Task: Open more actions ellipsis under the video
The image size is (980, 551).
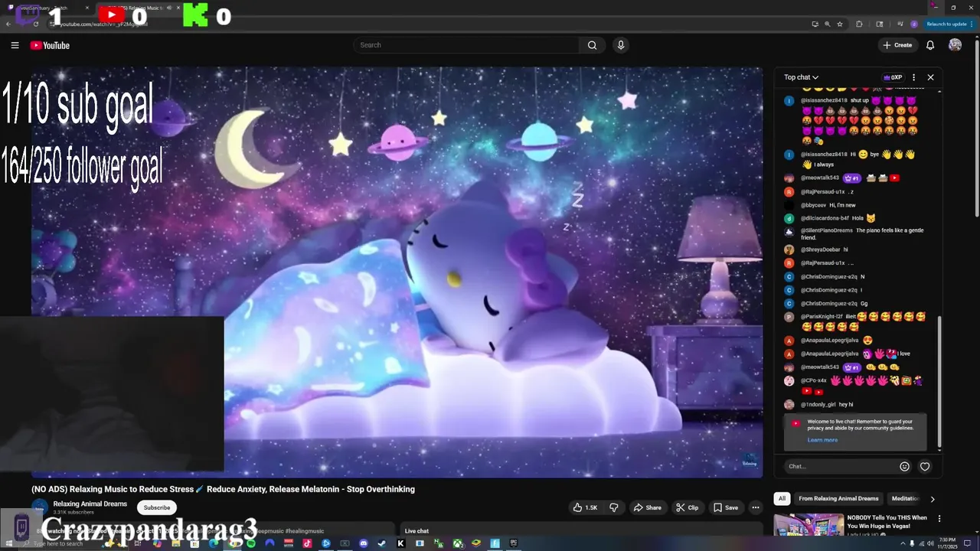Action: pyautogui.click(x=756, y=507)
